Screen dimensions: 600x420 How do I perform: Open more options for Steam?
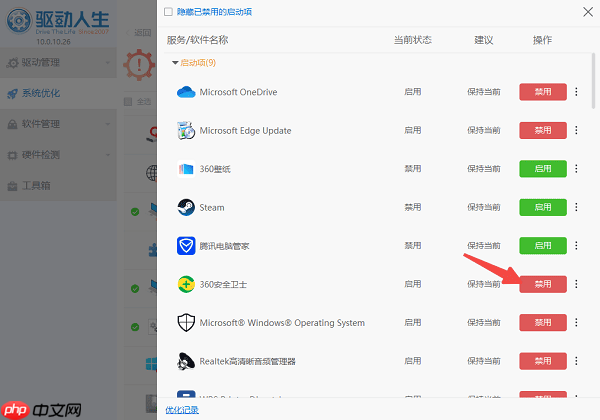coord(576,207)
